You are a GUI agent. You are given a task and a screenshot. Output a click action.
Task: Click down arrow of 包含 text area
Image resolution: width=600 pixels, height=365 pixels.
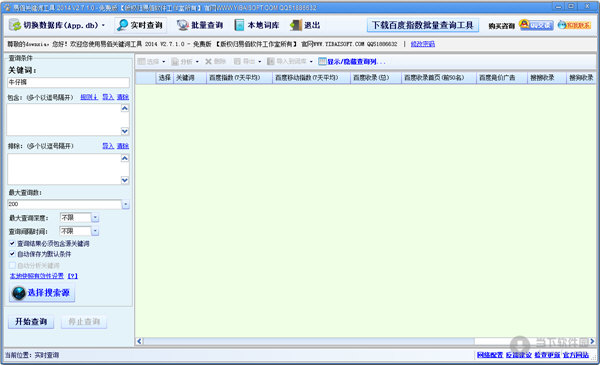tap(125, 131)
